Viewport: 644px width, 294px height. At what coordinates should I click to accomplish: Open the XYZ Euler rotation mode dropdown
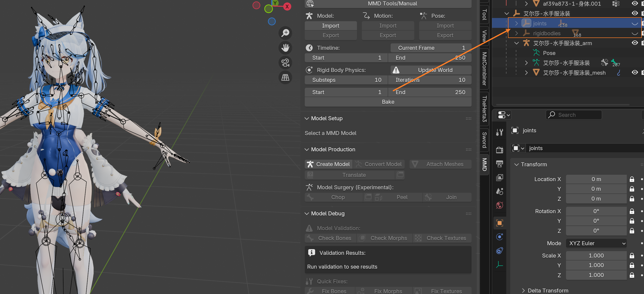click(596, 243)
